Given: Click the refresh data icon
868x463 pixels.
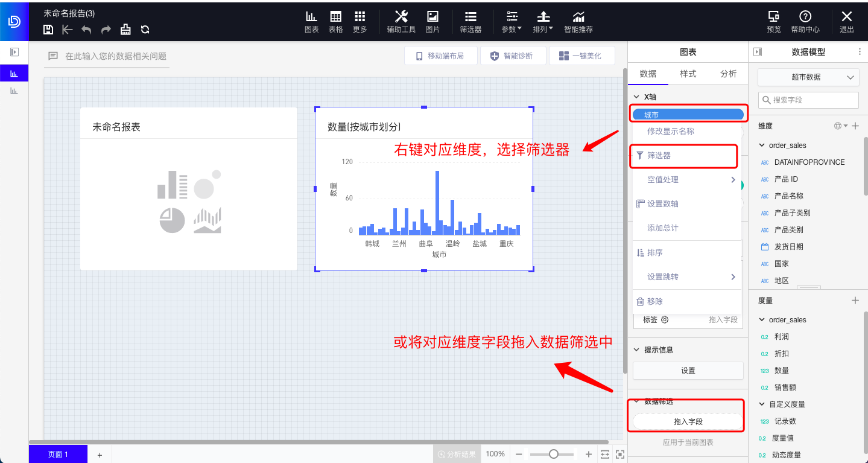Looking at the screenshot, I should [145, 29].
